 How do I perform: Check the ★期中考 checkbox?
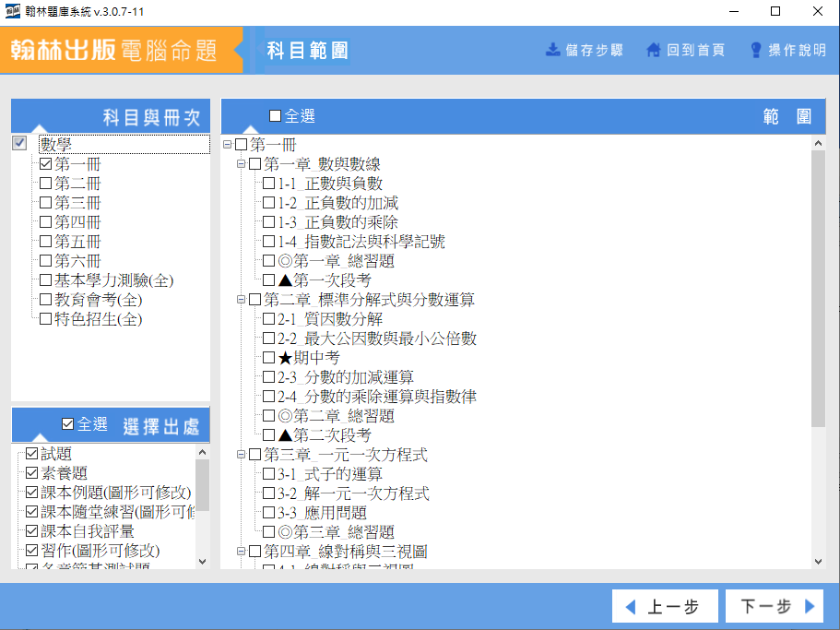tap(268, 357)
